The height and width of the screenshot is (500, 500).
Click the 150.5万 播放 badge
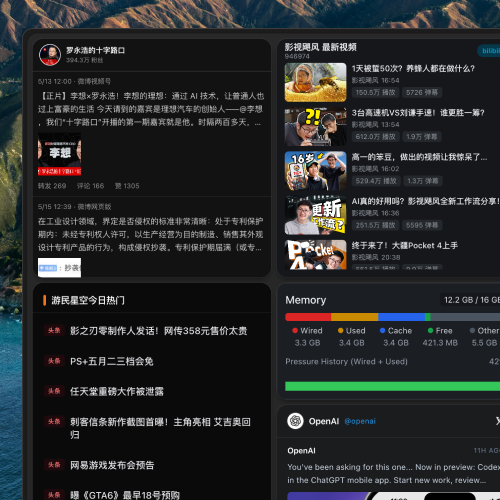(x=375, y=92)
